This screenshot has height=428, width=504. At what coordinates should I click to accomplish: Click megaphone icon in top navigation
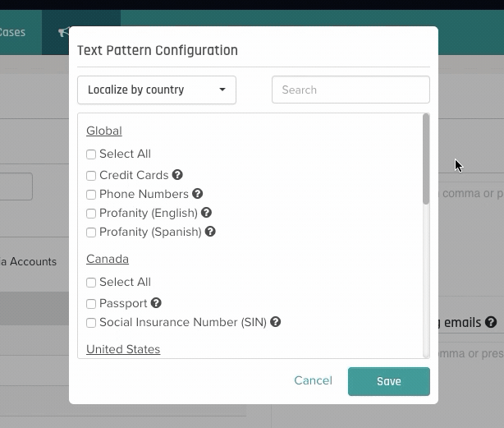tap(63, 33)
